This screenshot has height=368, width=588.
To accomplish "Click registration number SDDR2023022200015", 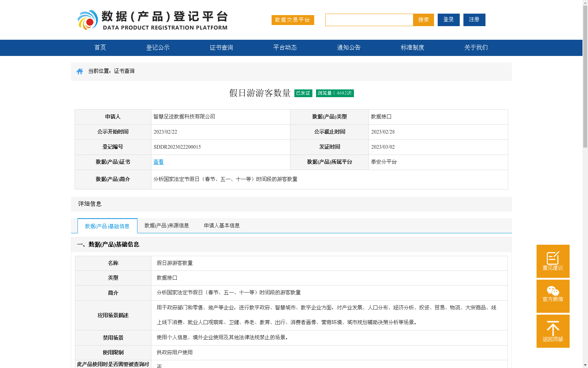I will (177, 147).
